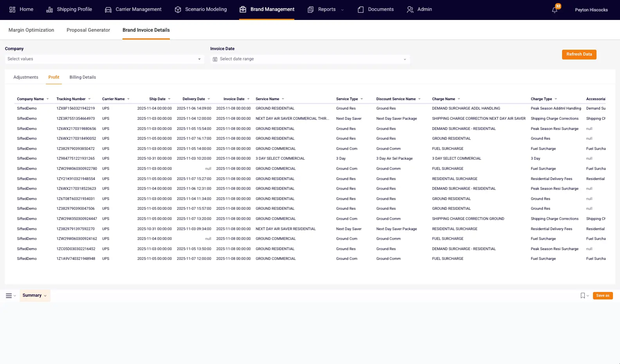Open Tracking Number column filter arrow
Viewport: 620px width, 364px height.
tap(89, 99)
